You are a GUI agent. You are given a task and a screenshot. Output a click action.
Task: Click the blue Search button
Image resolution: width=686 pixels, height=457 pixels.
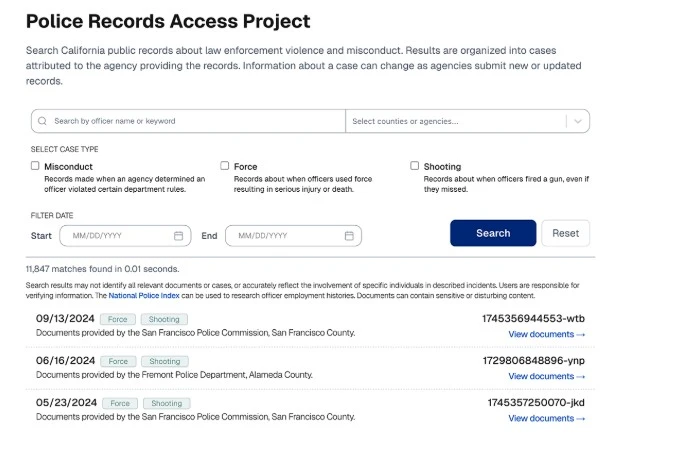coord(493,233)
